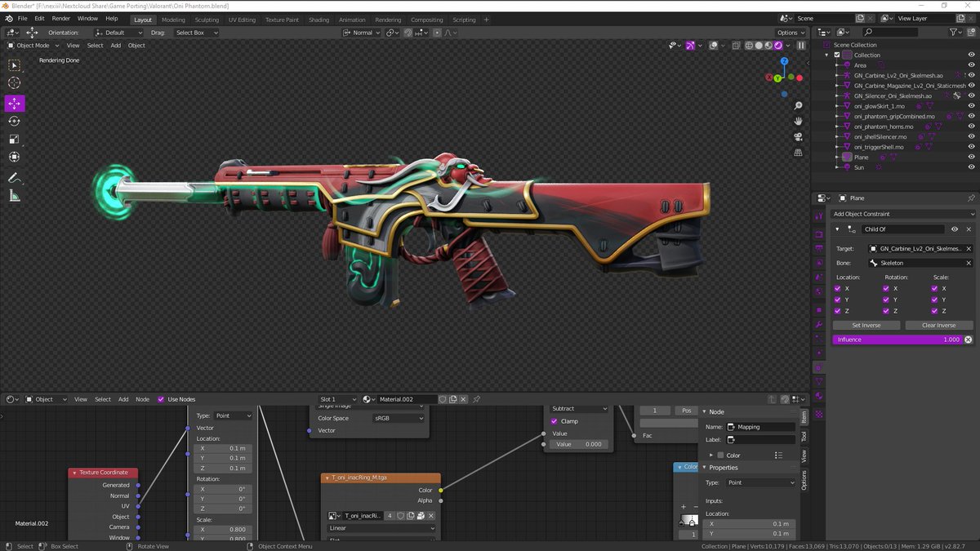Choose the Rotate tool

pyautogui.click(x=14, y=121)
